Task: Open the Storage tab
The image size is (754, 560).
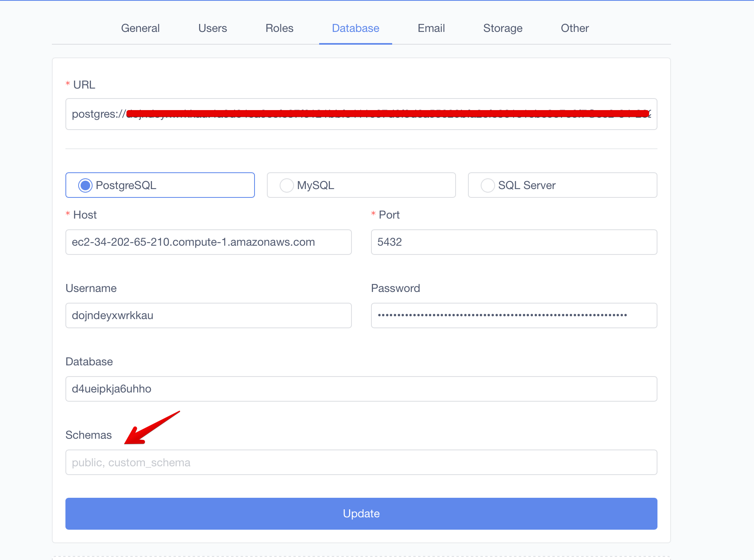Action: (503, 28)
